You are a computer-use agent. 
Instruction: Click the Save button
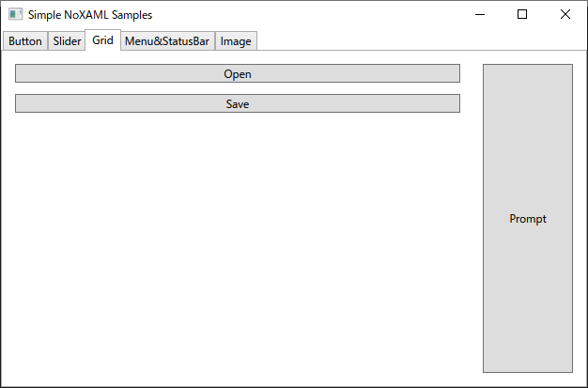238,103
